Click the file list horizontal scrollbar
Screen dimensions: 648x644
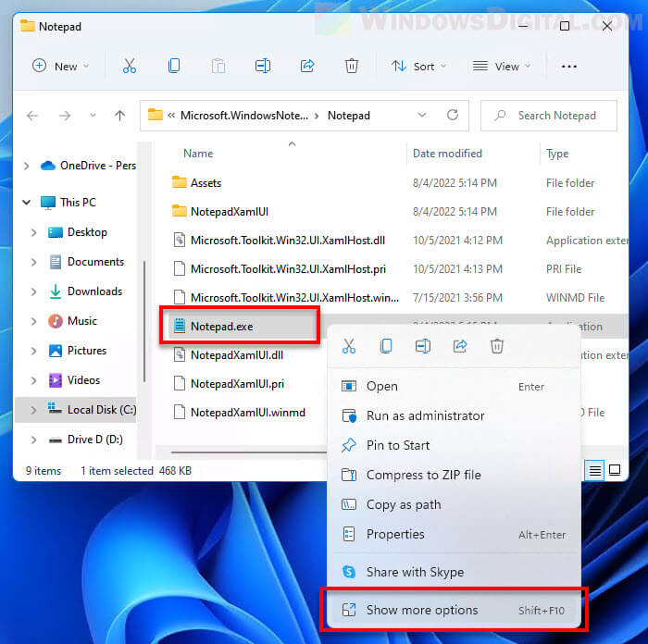249,452
